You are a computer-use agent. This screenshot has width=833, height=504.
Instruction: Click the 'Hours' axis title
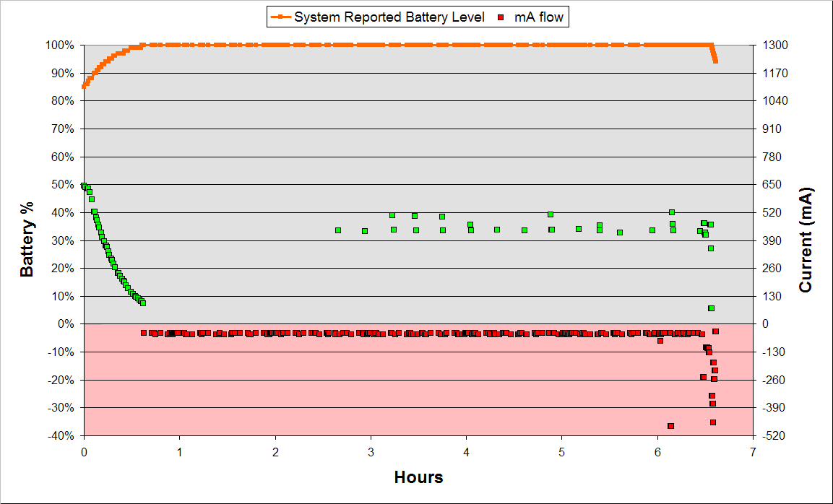click(418, 477)
